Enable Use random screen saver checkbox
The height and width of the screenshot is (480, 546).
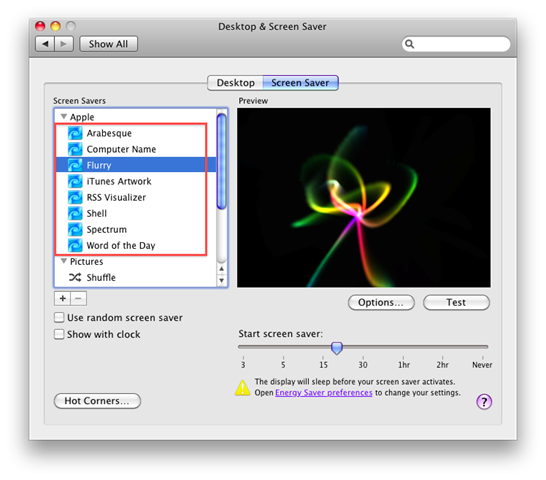(59, 317)
